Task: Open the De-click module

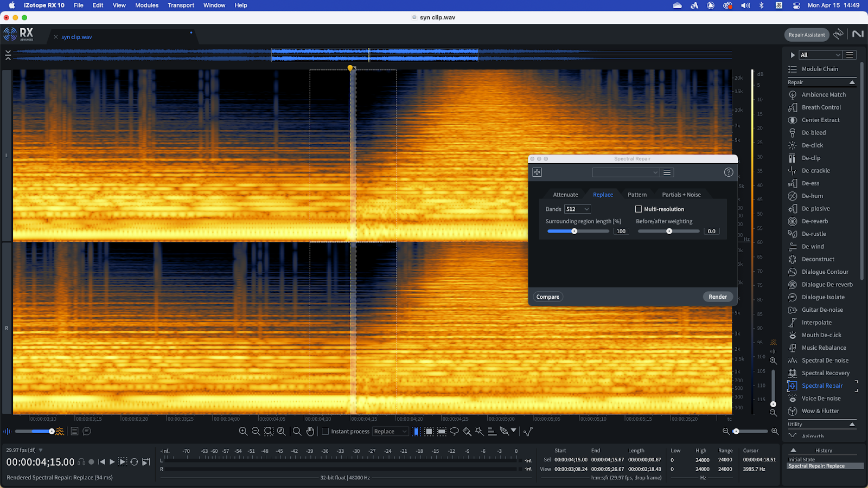Action: pyautogui.click(x=812, y=145)
